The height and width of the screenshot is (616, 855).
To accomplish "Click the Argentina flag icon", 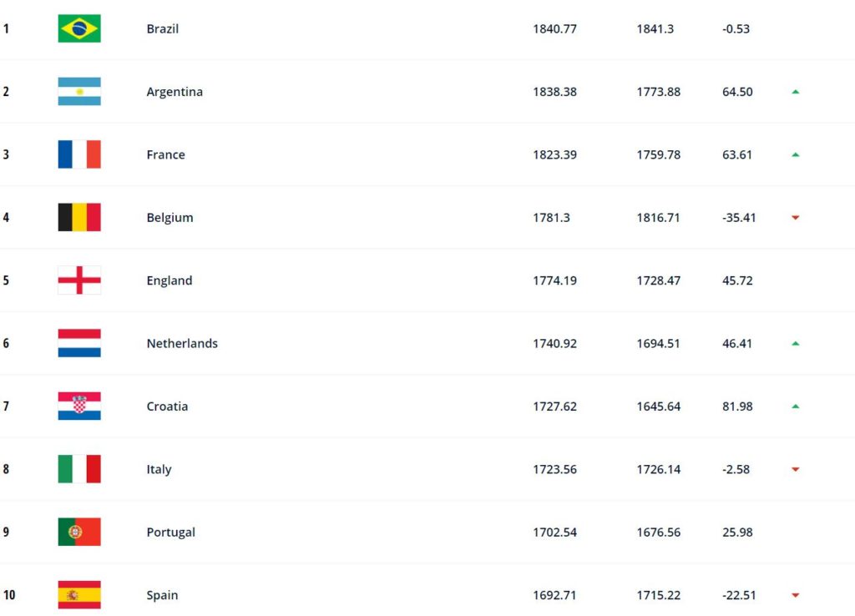I will (x=79, y=92).
